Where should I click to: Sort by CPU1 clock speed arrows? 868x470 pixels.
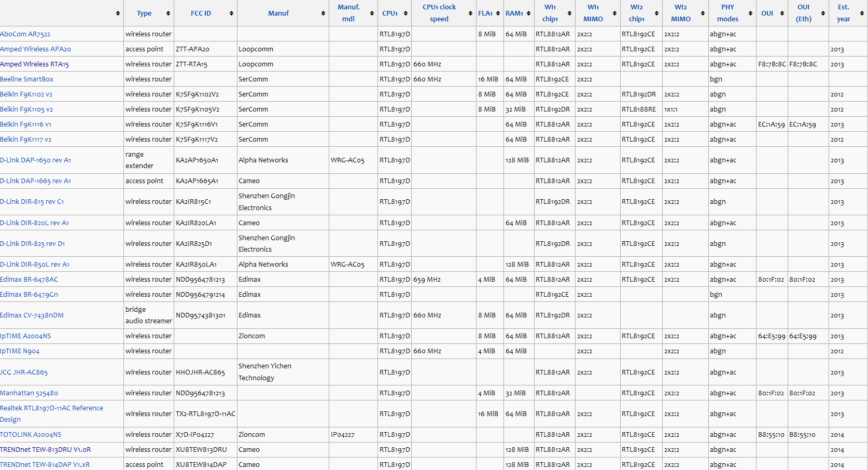tap(470, 13)
